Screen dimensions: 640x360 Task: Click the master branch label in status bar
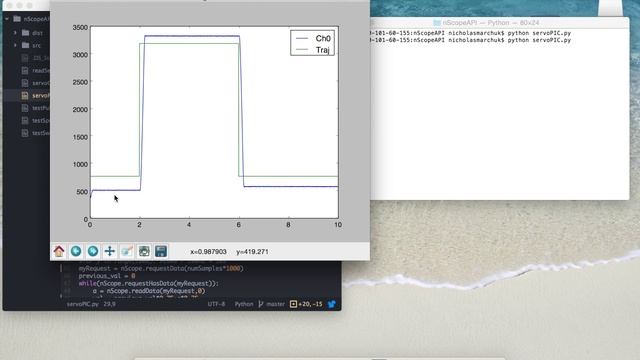pyautogui.click(x=276, y=304)
